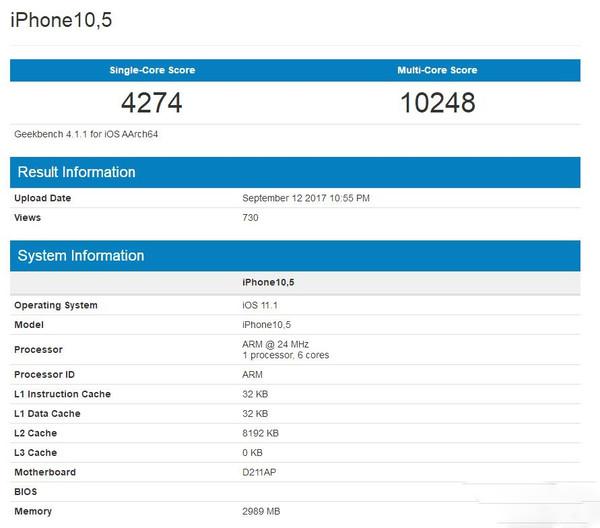Image resolution: width=600 pixels, height=528 pixels.
Task: Click the iPhone10,5 page title
Action: pyautogui.click(x=61, y=20)
